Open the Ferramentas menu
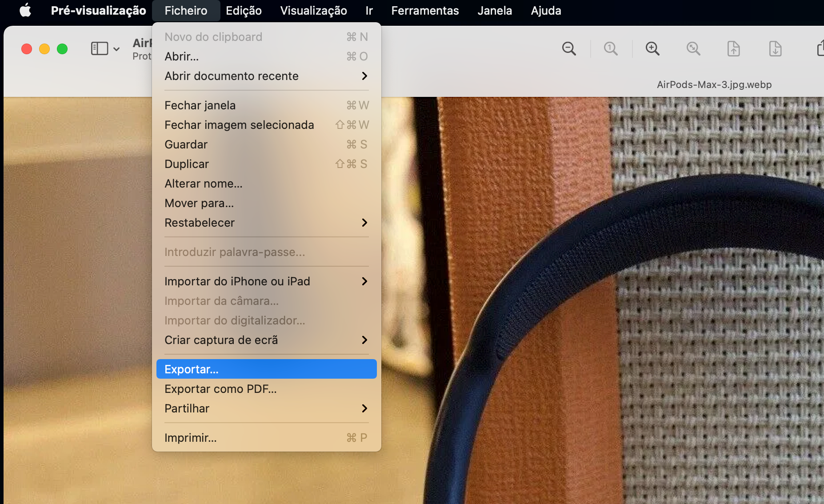 pos(424,10)
